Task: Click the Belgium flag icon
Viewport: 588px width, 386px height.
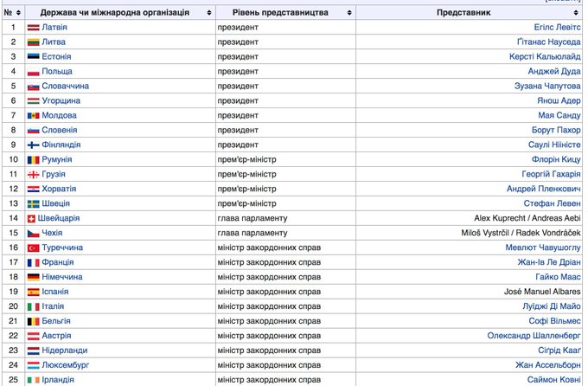Action: [34, 321]
